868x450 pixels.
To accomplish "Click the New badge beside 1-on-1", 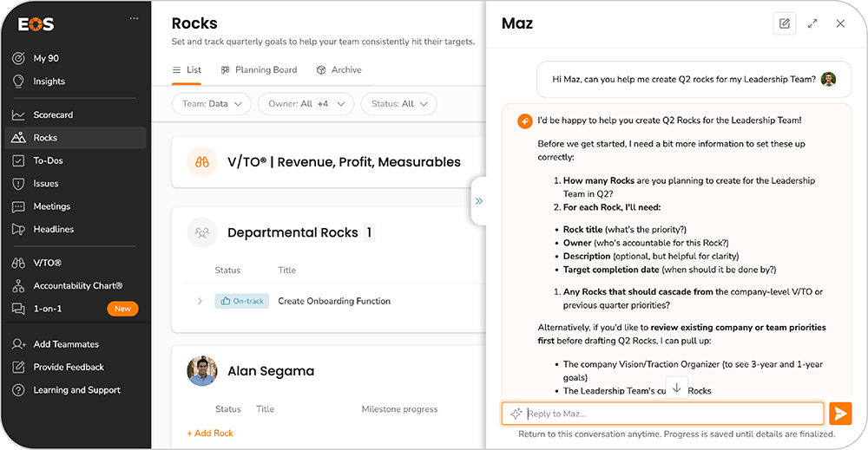I will (x=123, y=309).
